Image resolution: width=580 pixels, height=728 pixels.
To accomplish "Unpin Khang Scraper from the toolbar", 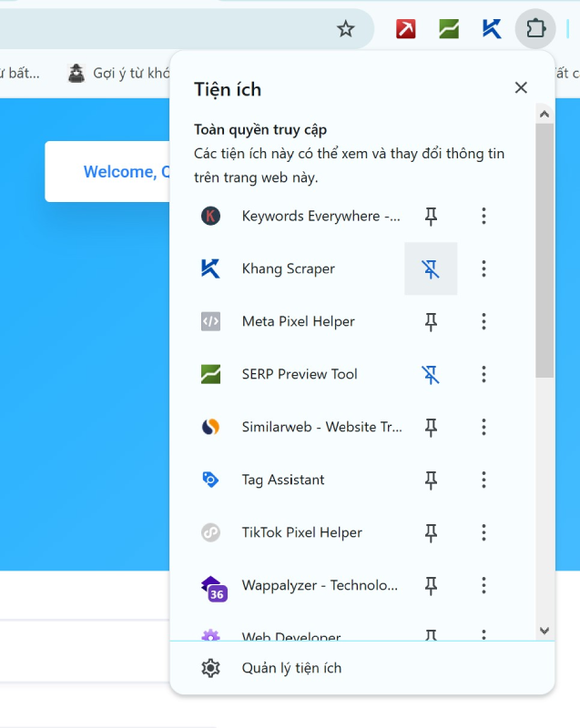I will point(431,268).
